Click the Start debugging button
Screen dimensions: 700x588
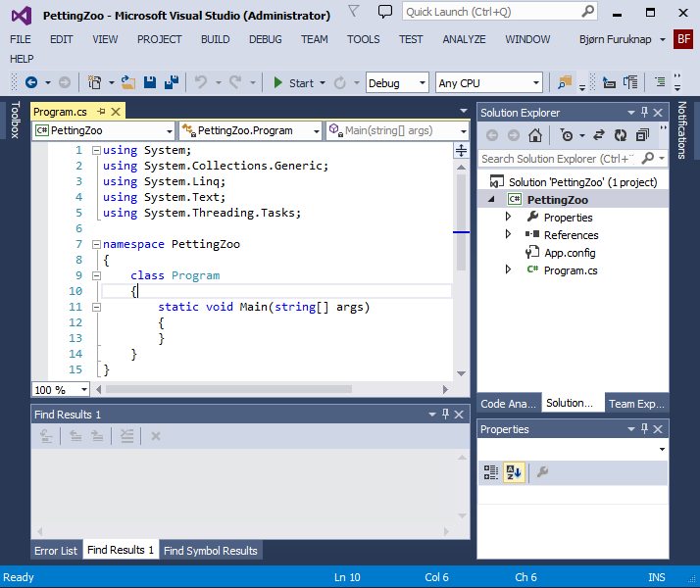click(x=294, y=83)
